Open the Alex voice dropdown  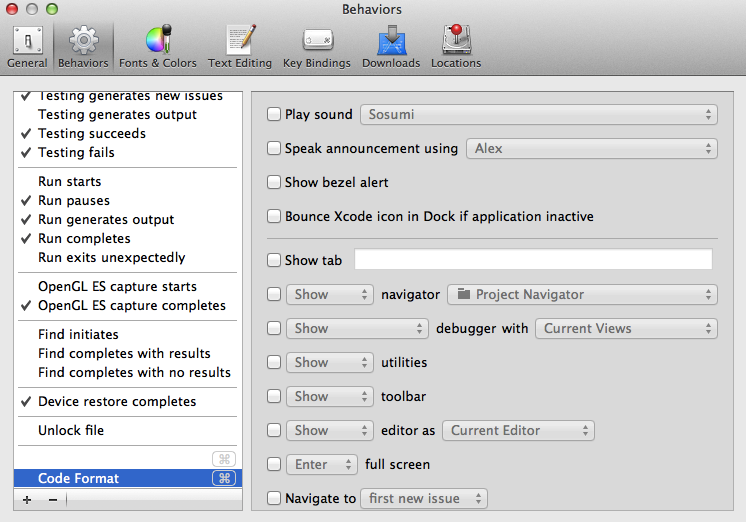click(591, 148)
